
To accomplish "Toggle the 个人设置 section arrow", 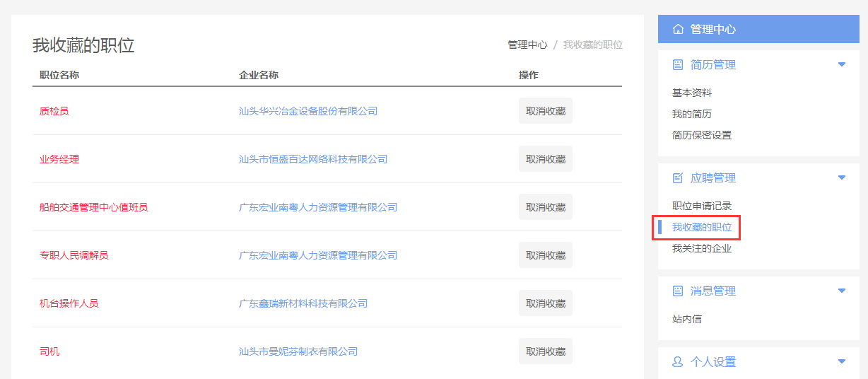I will point(841,361).
